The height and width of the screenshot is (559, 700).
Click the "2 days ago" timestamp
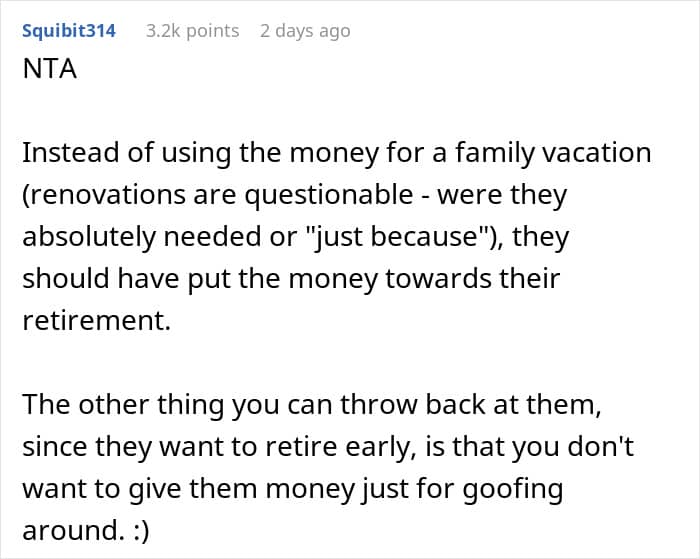coord(305,31)
